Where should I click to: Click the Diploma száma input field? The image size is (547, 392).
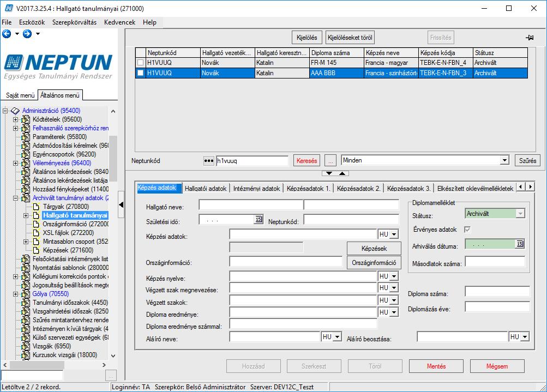coord(497,291)
